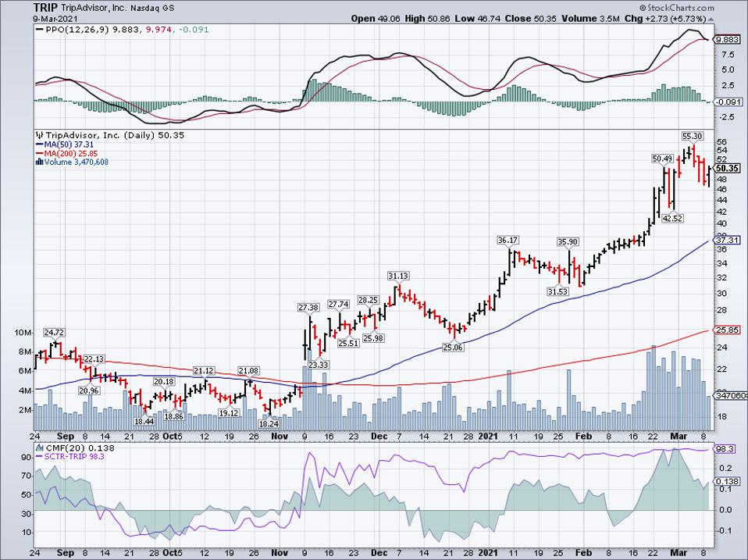Click the 25.06 price label

[453, 348]
